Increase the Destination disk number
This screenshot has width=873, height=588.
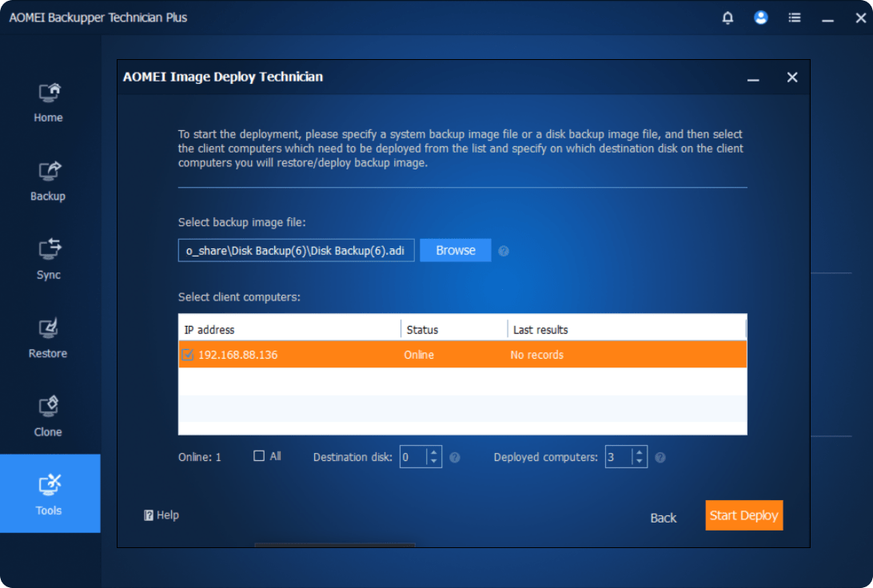pos(434,452)
